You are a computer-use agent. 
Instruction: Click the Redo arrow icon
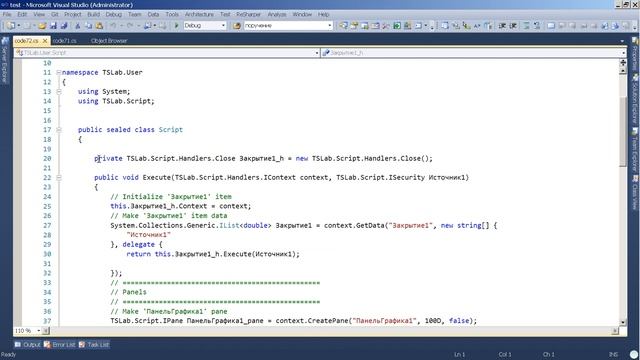(x=130, y=25)
